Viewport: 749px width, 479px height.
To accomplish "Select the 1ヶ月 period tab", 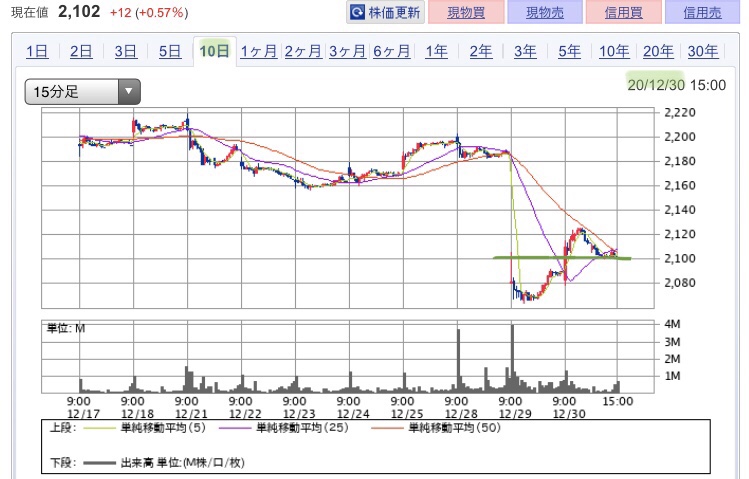I will (x=258, y=51).
